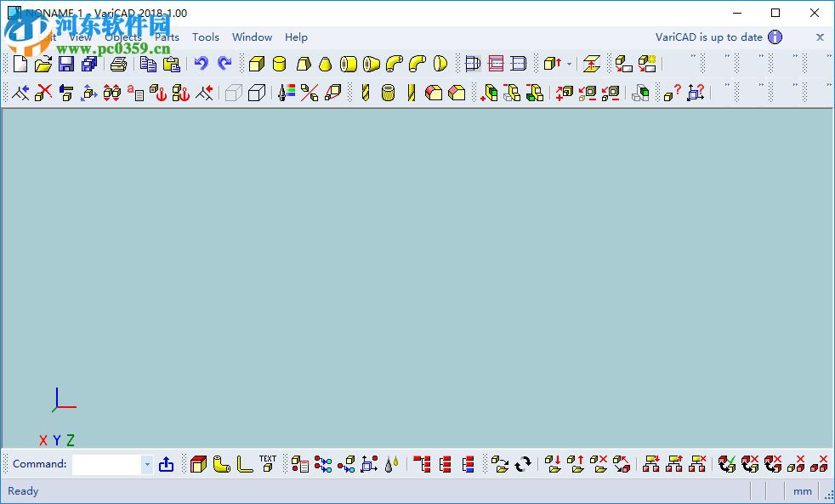Click the yellow L-profile icon
The height and width of the screenshot is (504, 835).
244,464
